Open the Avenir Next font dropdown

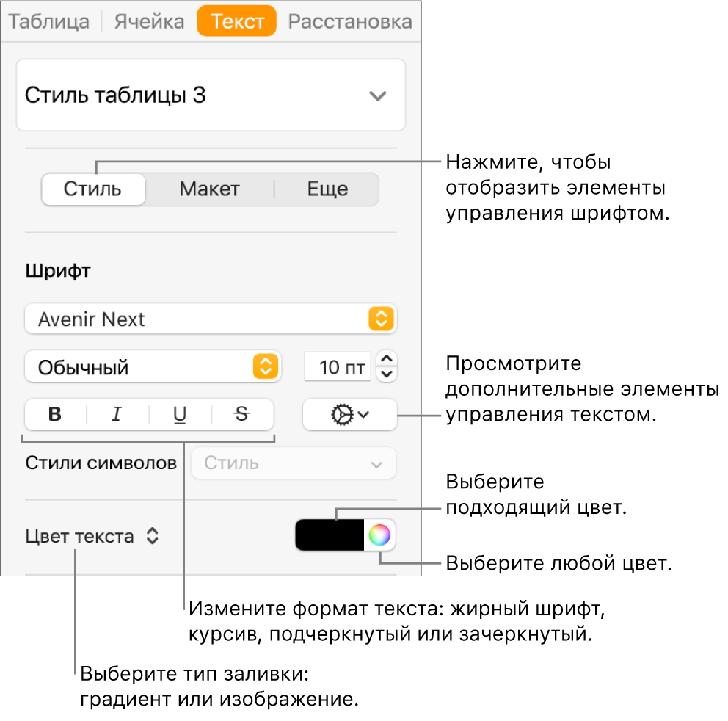[x=211, y=319]
